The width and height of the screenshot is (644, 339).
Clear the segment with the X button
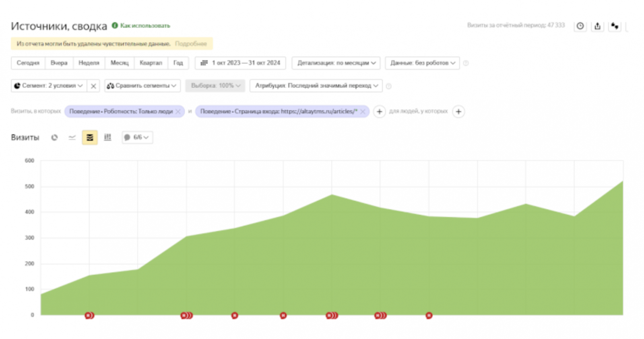click(x=93, y=86)
